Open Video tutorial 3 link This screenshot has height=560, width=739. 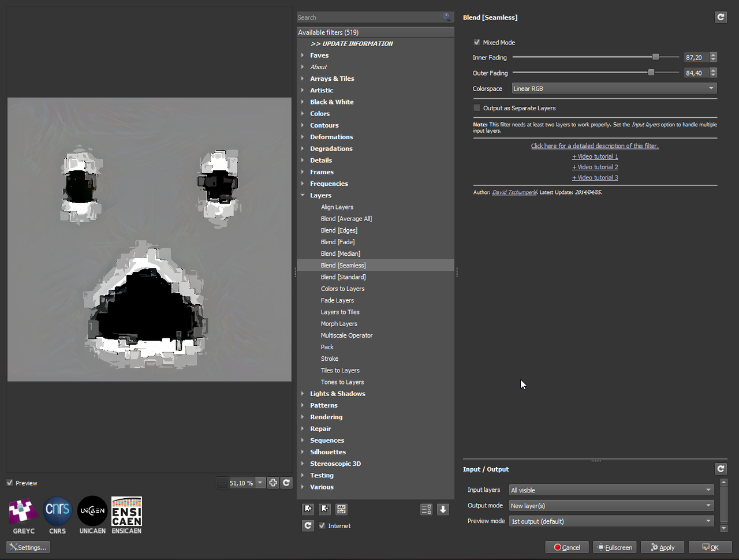point(595,178)
